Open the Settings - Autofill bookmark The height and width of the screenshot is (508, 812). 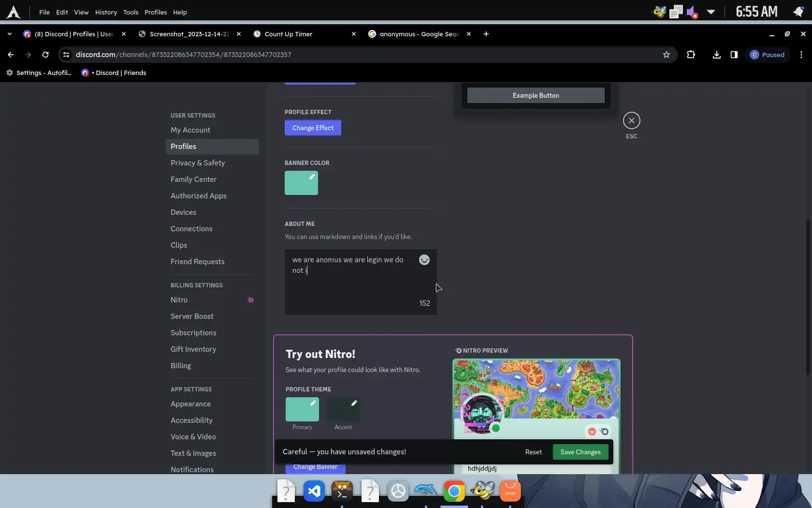click(39, 73)
